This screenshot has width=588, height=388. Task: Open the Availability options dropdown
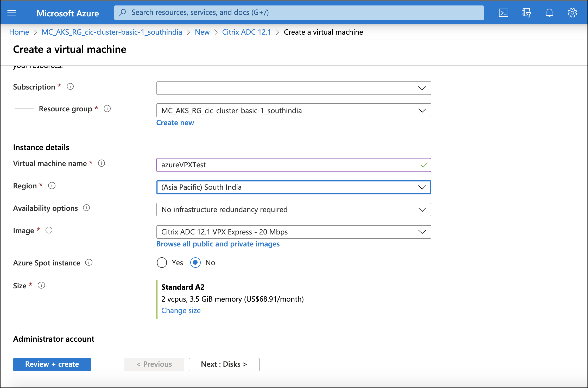click(294, 209)
